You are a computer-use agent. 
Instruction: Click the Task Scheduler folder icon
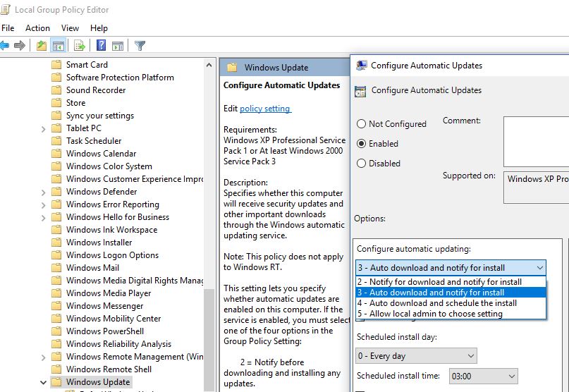pyautogui.click(x=56, y=141)
